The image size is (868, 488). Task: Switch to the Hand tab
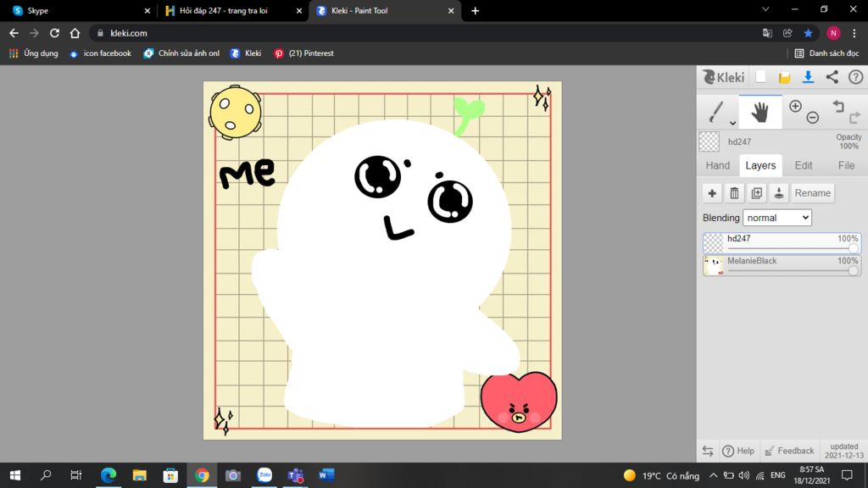pyautogui.click(x=717, y=165)
